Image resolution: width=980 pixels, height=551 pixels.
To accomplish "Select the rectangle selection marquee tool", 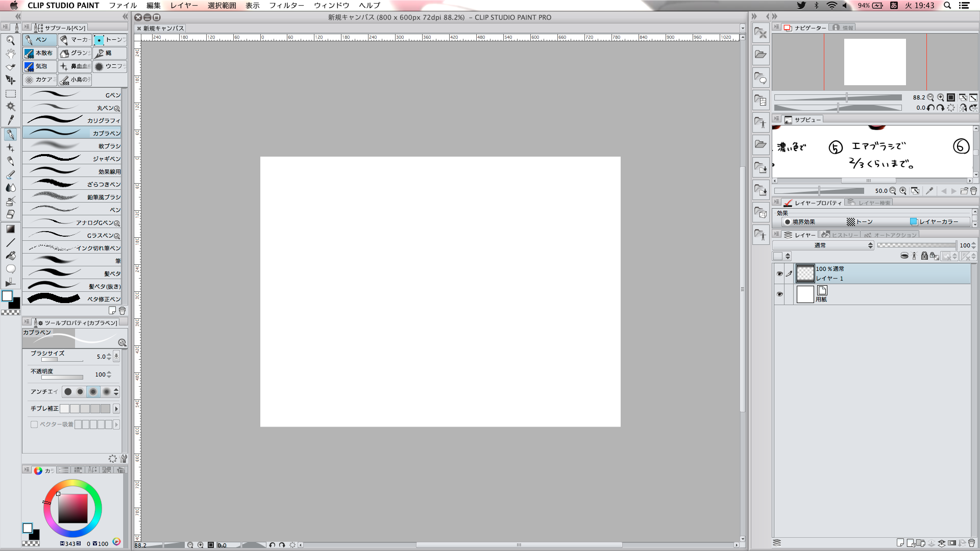I will 10,94.
